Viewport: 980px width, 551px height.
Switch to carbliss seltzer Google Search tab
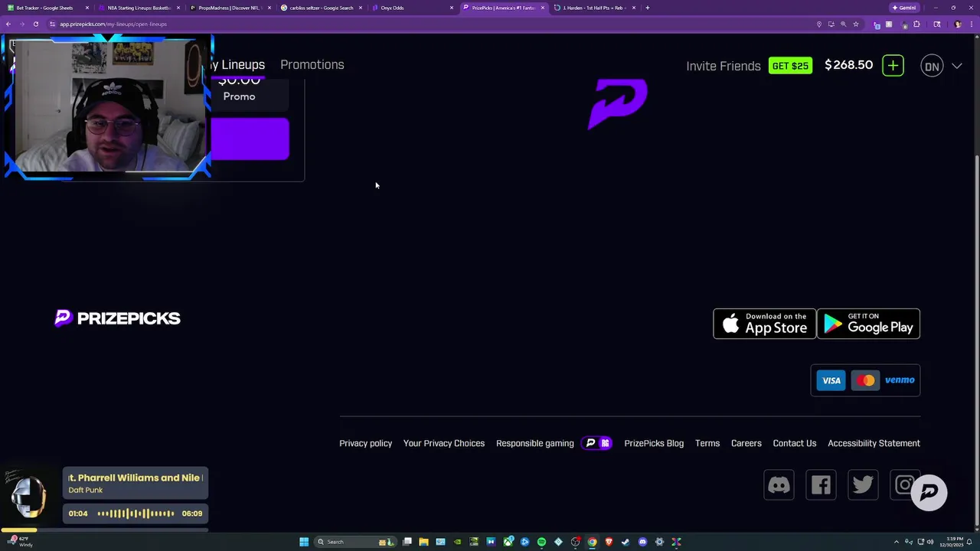(x=320, y=8)
